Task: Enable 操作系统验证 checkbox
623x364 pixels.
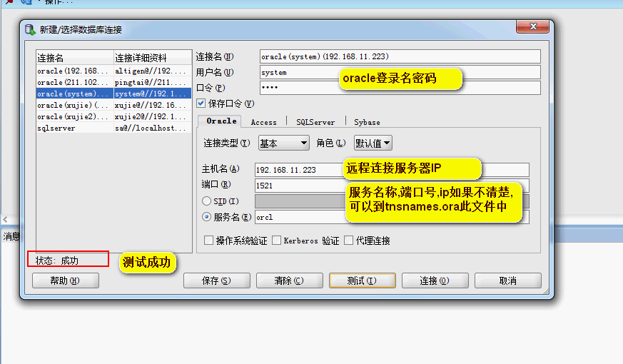Action: tap(208, 240)
